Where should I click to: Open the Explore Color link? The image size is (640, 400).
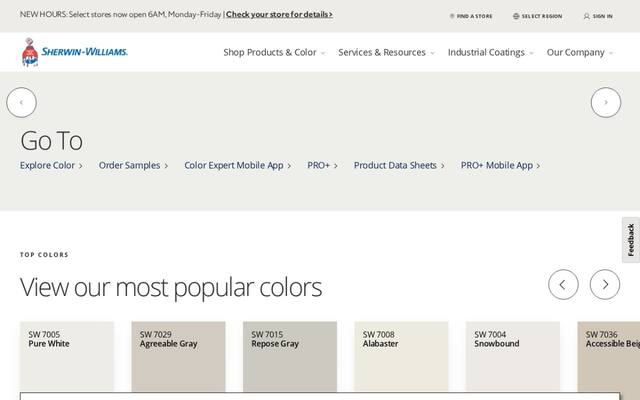click(51, 165)
